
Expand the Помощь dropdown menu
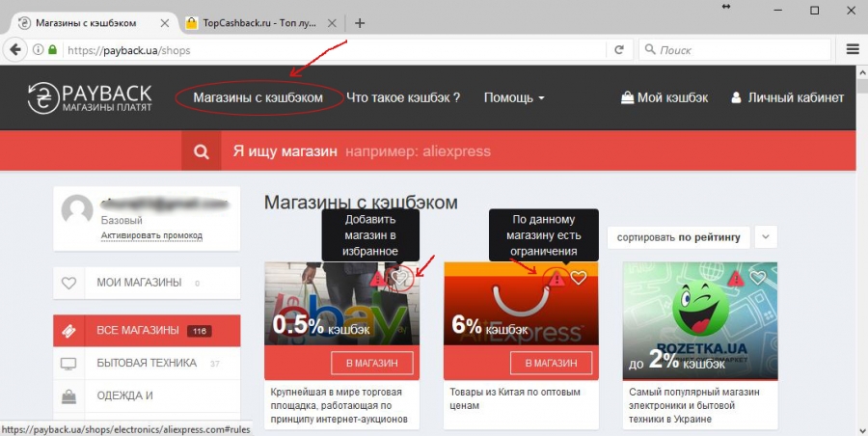tap(514, 98)
